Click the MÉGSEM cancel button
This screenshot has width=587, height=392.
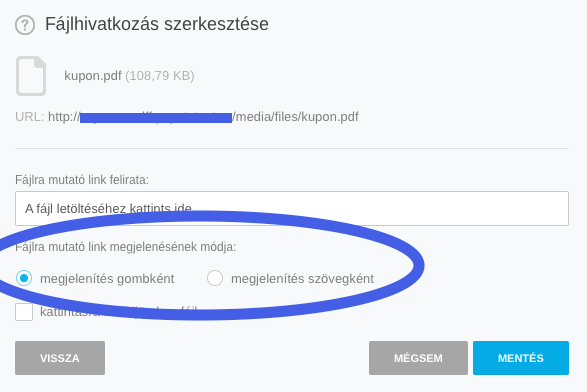[x=418, y=358]
